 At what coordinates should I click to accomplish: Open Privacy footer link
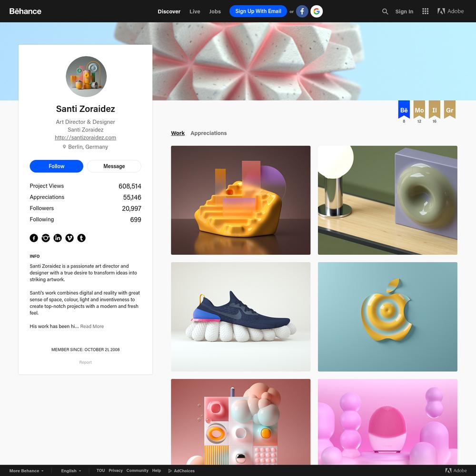116,471
